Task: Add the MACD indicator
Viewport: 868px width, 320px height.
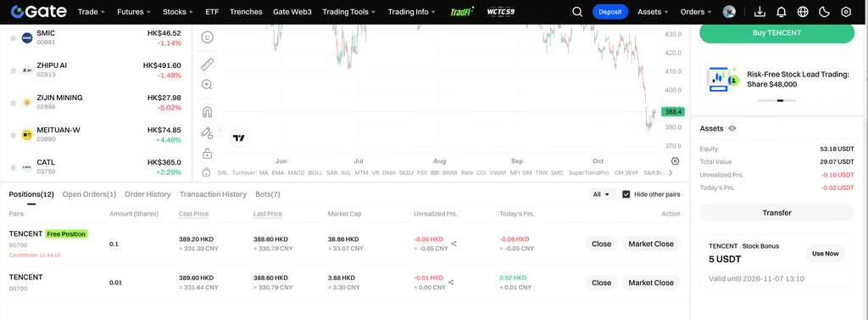Action: coord(296,172)
